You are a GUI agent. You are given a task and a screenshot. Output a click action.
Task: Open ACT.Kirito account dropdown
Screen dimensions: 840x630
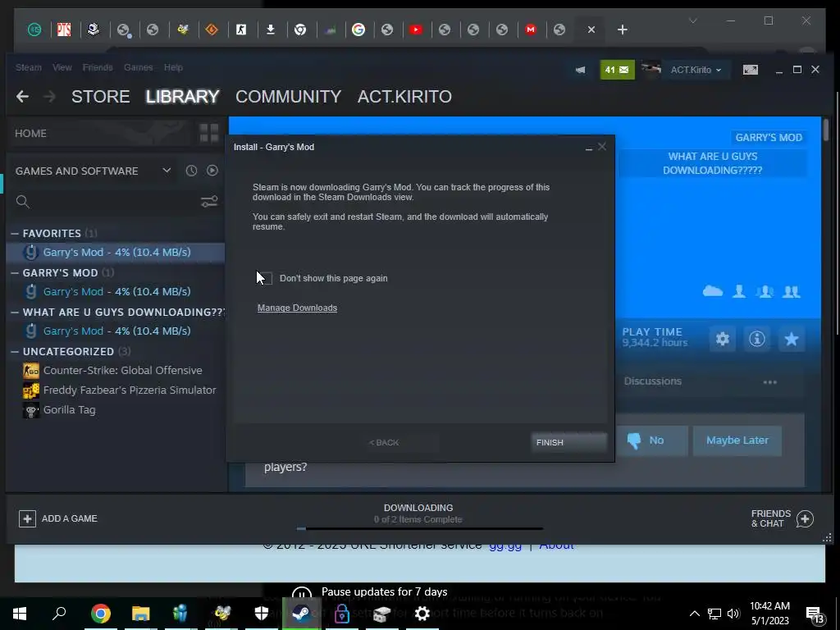tap(696, 70)
